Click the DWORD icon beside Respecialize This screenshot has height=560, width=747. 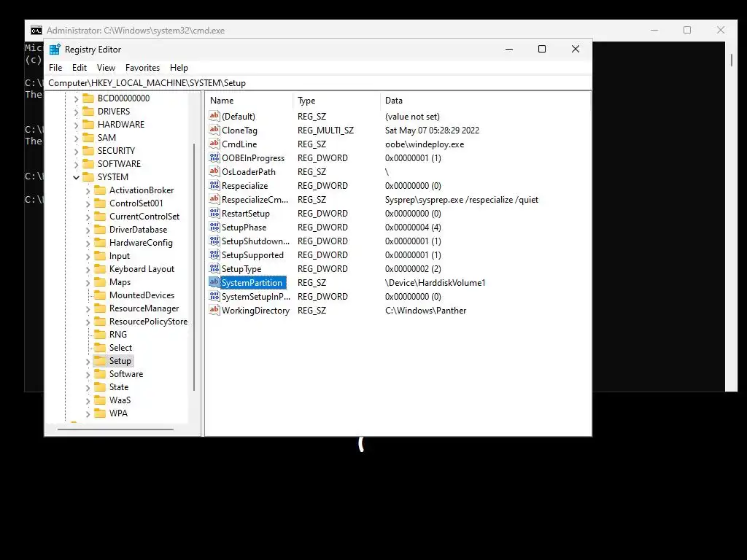[214, 184]
